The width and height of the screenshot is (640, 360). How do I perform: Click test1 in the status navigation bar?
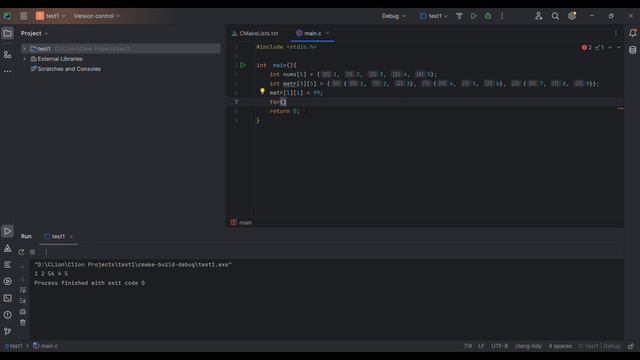13,346
